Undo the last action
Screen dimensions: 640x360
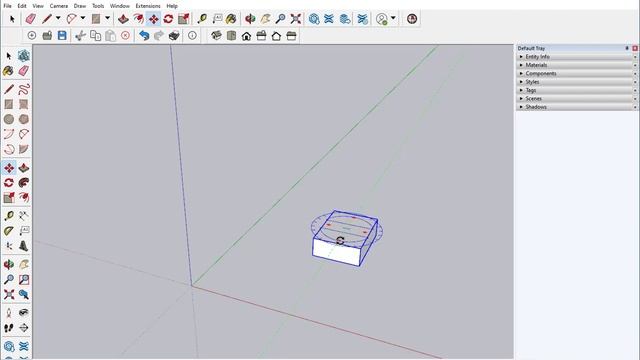144,36
